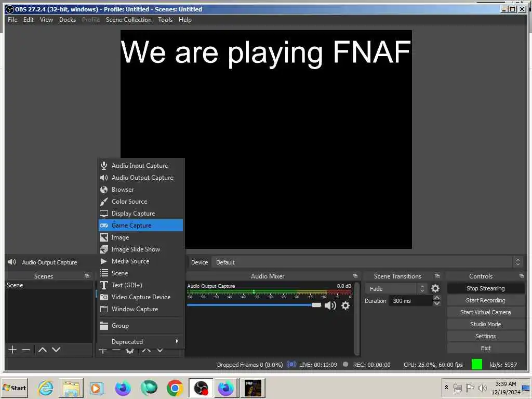Click the tray Action Center flag icon

pos(470,388)
